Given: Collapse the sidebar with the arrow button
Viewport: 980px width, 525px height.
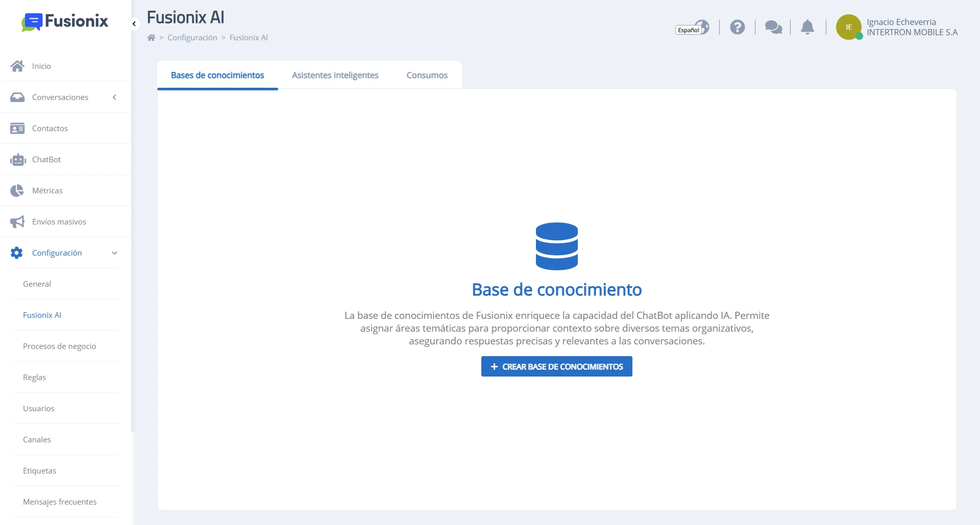Looking at the screenshot, I should 134,23.
